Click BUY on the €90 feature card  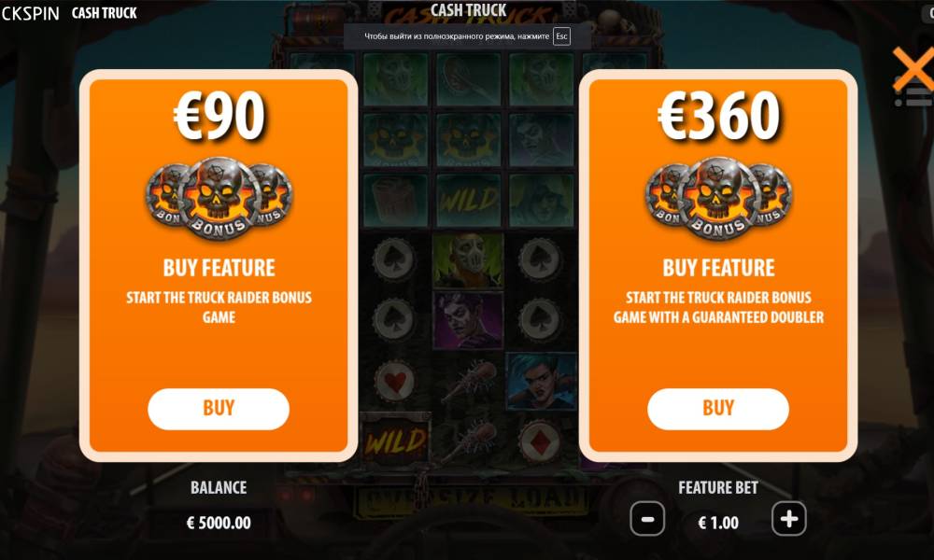click(219, 409)
